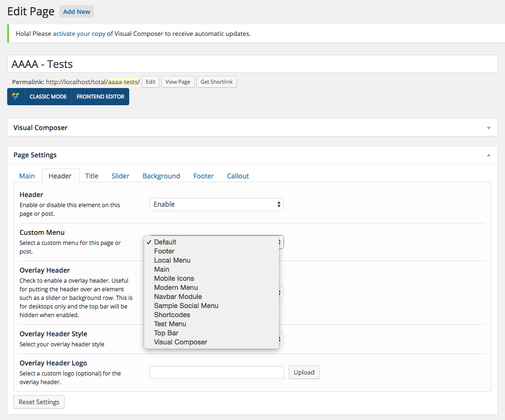505x420 pixels.
Task: Choose the Shortcodes menu option
Action: tap(211, 315)
